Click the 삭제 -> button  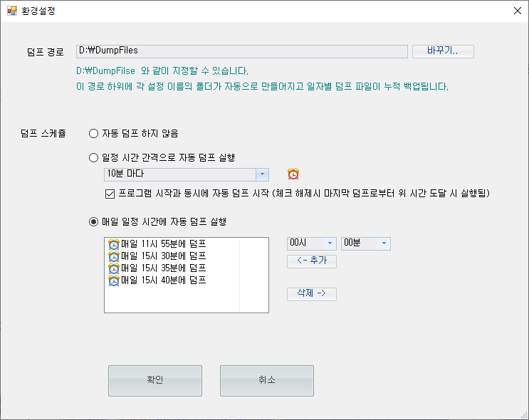point(311,293)
